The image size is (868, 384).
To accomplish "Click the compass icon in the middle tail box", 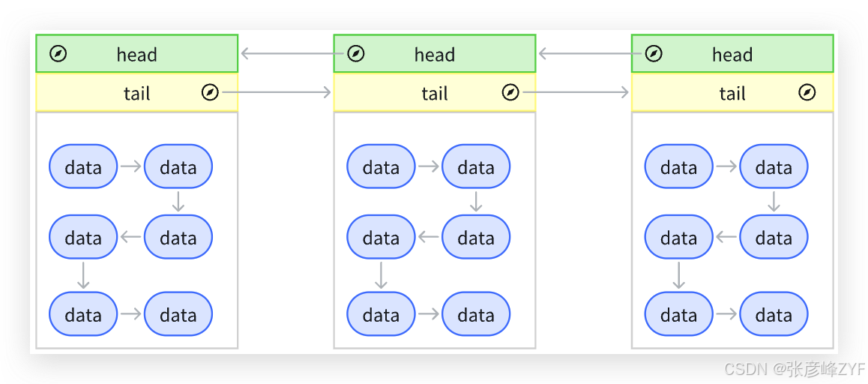I will tap(510, 92).
